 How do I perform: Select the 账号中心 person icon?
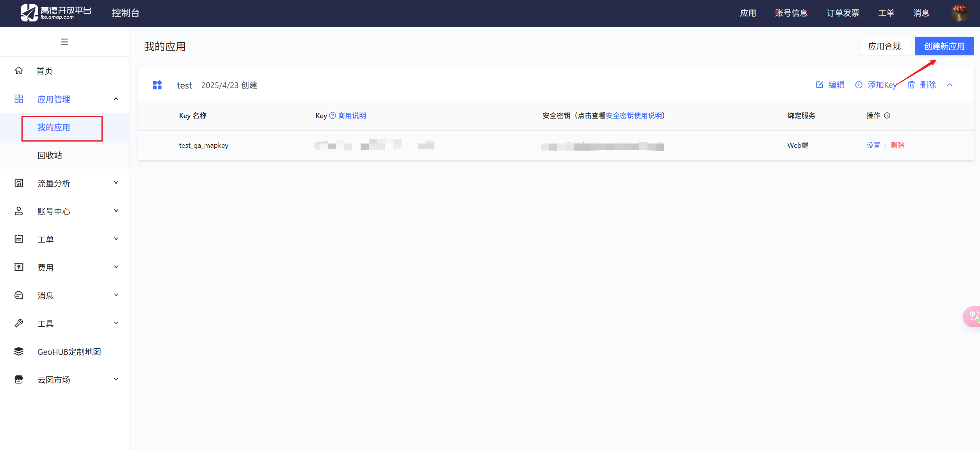click(x=18, y=211)
